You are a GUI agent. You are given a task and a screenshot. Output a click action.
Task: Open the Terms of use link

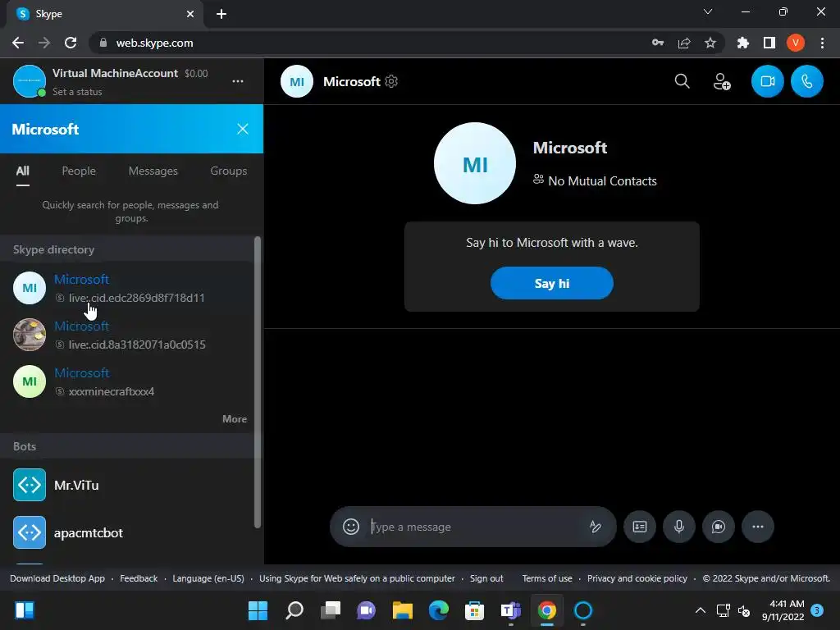point(547,578)
